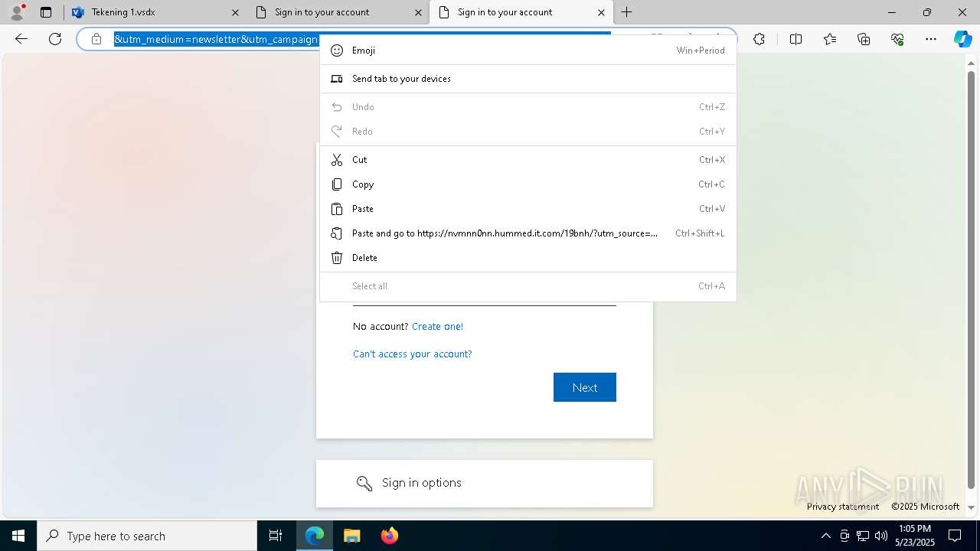The height and width of the screenshot is (551, 980).
Task: Open Settings and more ellipsis
Action: coord(931,39)
